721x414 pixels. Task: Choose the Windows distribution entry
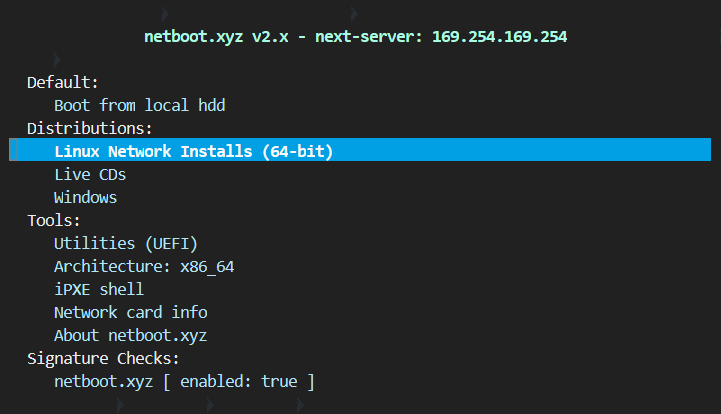86,197
